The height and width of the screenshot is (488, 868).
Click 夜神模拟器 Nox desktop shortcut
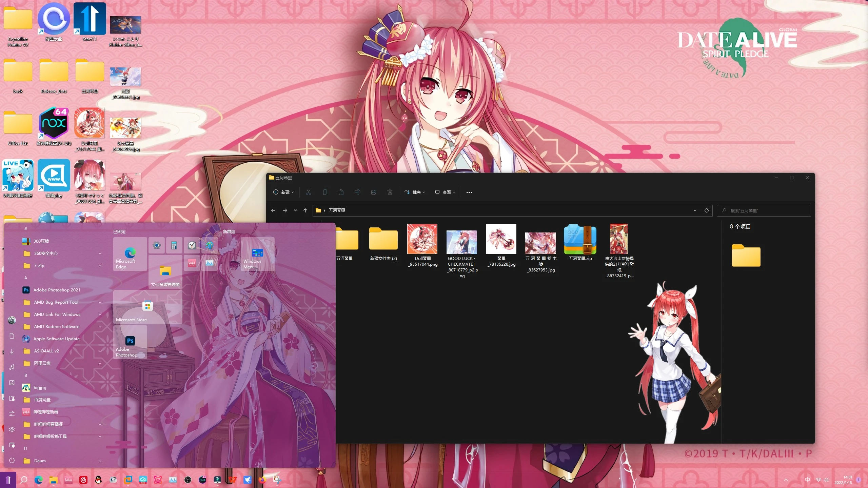(x=54, y=126)
